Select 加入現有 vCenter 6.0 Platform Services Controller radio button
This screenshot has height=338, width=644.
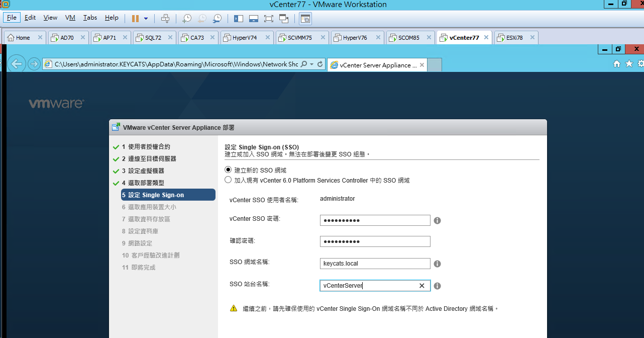pos(228,180)
